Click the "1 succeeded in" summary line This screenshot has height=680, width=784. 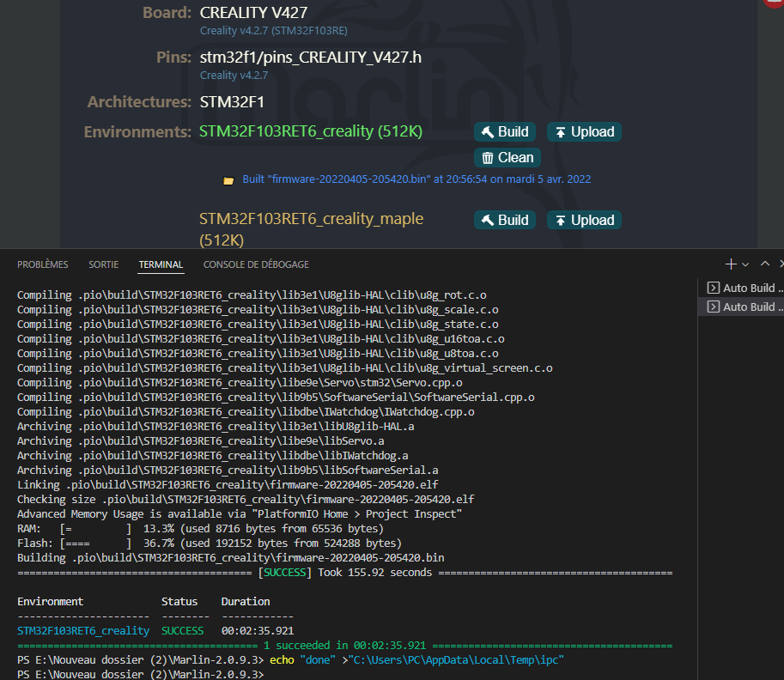(x=345, y=645)
